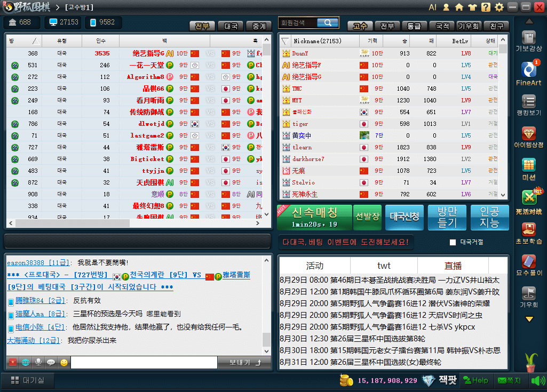Open the 초보학습 beginner study icon

pyautogui.click(x=529, y=233)
